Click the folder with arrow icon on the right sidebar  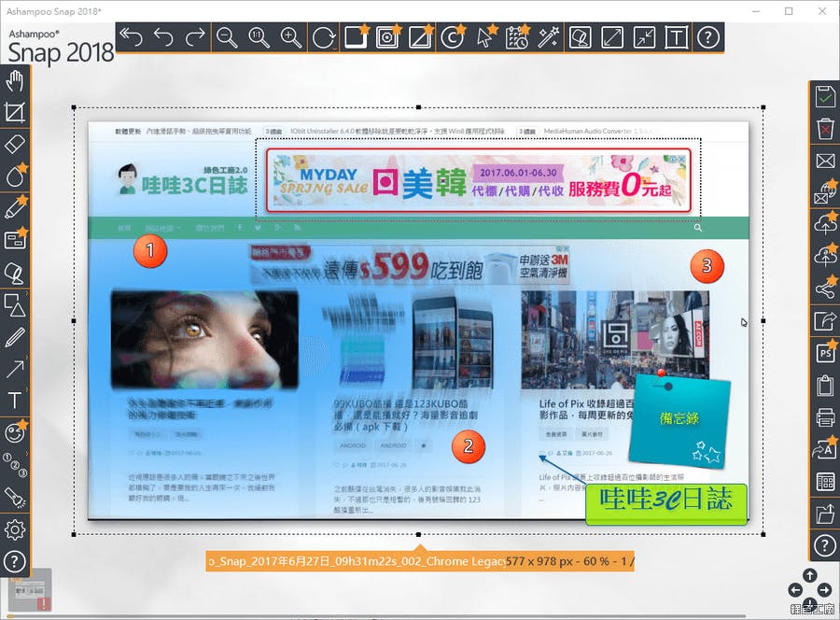click(825, 514)
